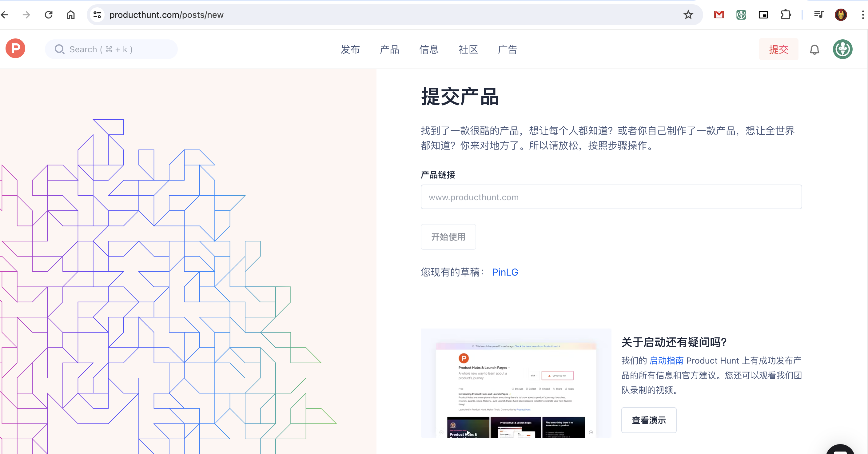Open the 发布 navigation menu
868x454 pixels.
(350, 50)
